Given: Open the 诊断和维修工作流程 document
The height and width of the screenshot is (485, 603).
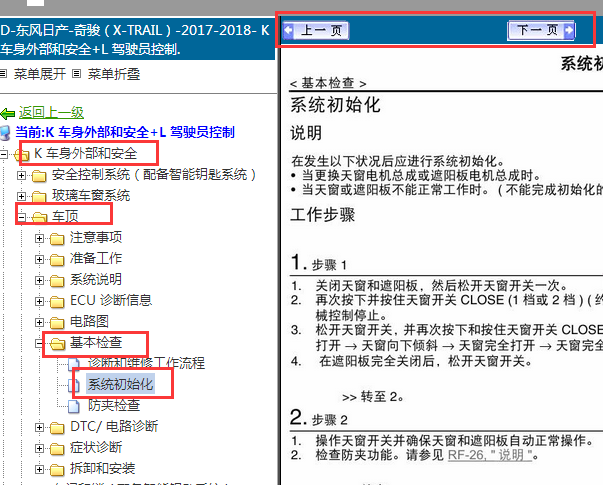Looking at the screenshot, I should (147, 363).
